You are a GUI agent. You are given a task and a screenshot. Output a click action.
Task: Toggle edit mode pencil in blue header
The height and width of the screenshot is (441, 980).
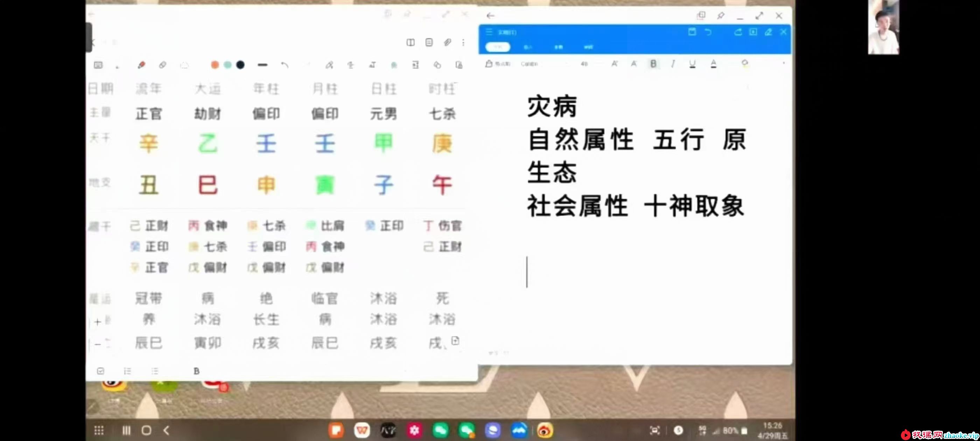click(x=768, y=32)
